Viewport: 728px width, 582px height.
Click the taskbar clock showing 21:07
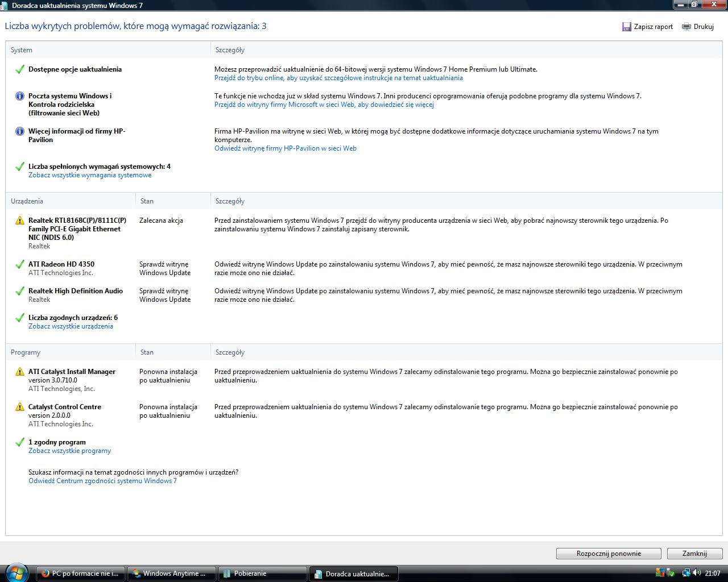click(x=713, y=573)
